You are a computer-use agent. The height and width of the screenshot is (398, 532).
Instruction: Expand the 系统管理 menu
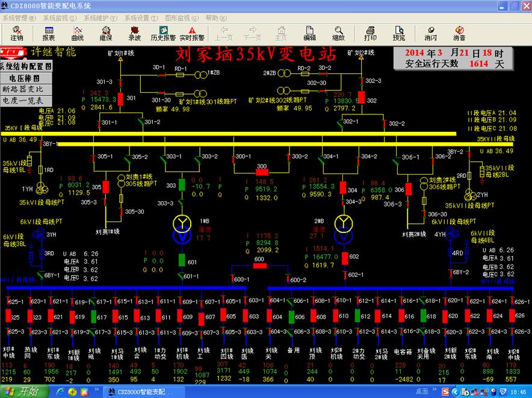pos(19,18)
